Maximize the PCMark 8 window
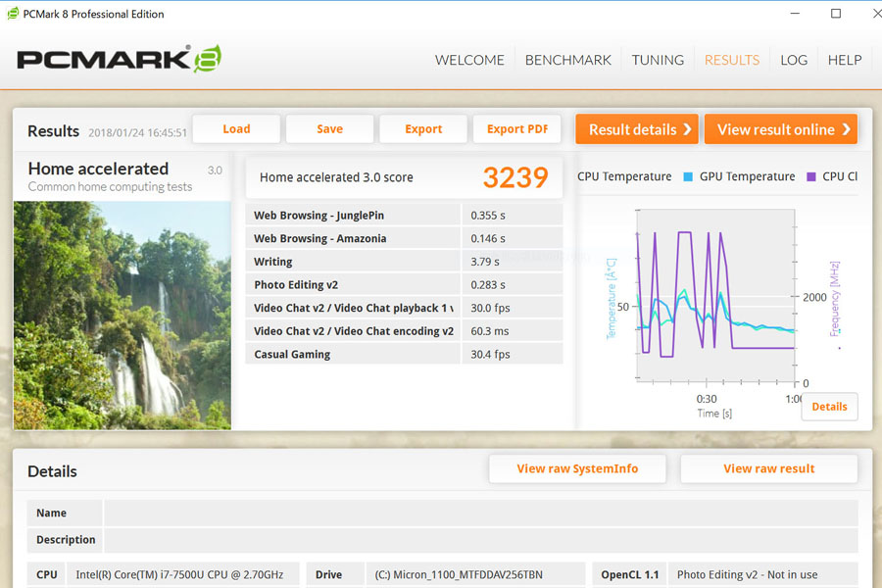This screenshot has width=882, height=588. [x=836, y=14]
